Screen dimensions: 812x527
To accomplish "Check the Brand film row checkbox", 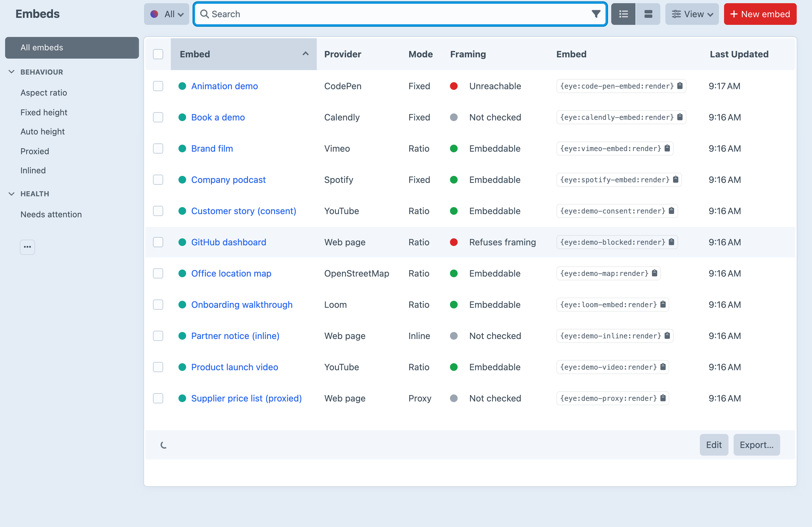I will tap(158, 148).
